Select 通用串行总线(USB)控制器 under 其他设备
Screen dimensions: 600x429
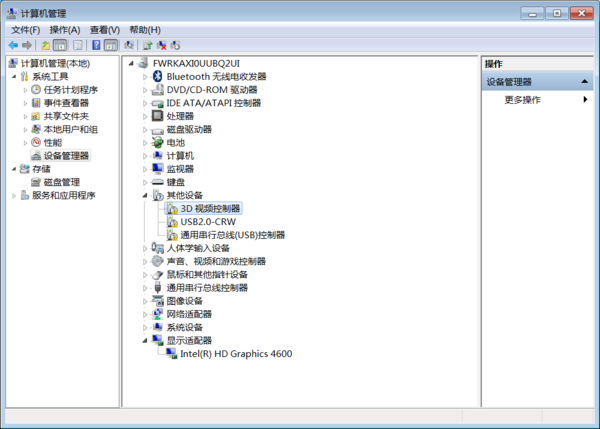[233, 235]
